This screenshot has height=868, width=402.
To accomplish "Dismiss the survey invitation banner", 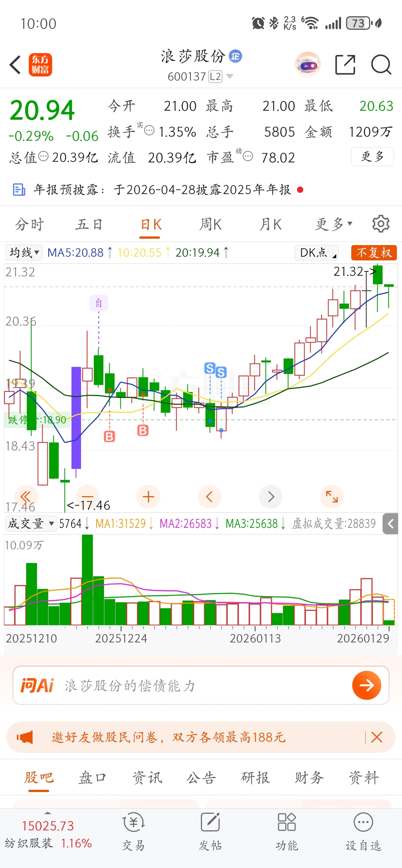I will [x=376, y=737].
